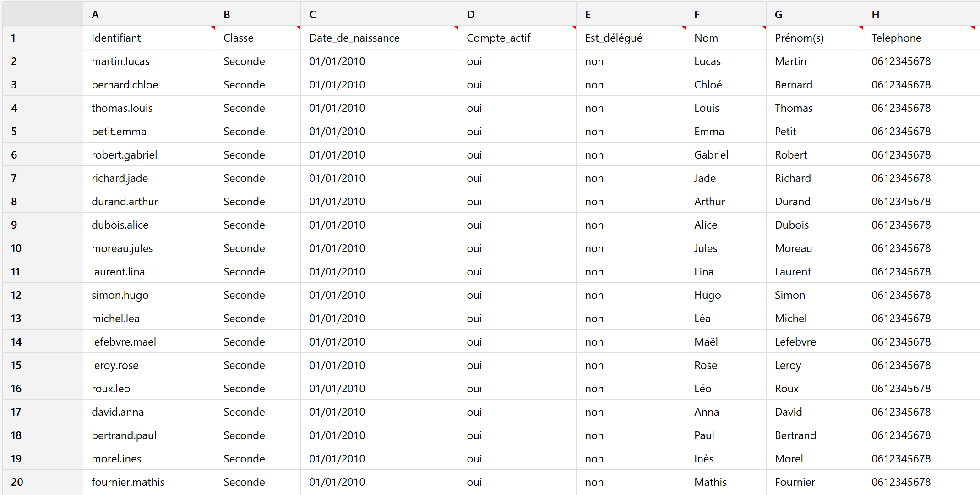This screenshot has height=495, width=980.
Task: Click the Compte_actif header cell
Action: [x=517, y=38]
